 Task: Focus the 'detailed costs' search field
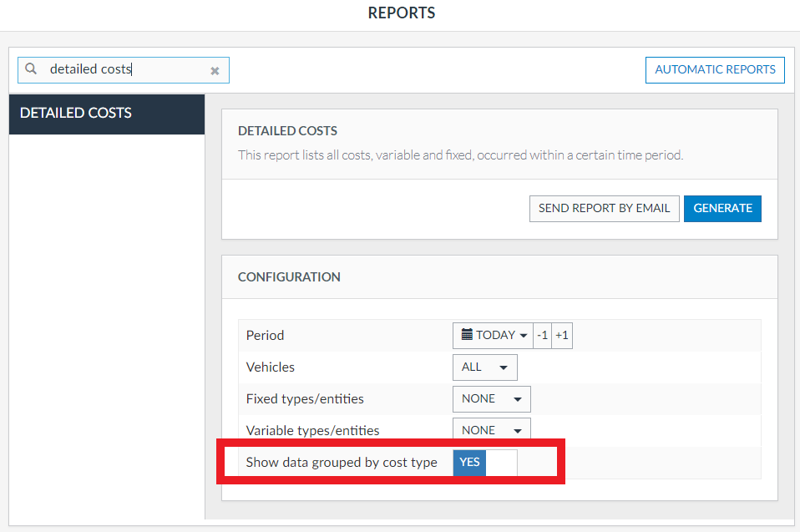tap(125, 70)
